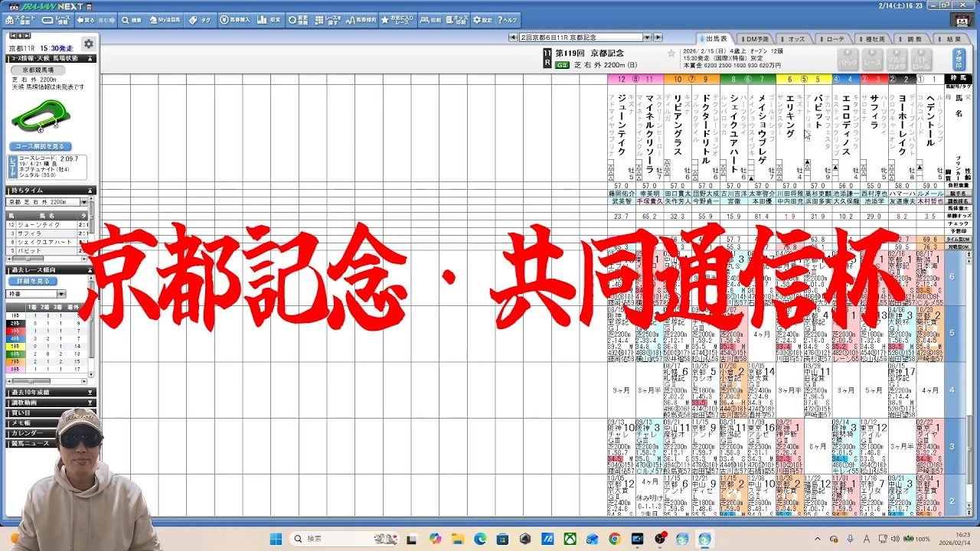Open the Windows Start button

(276, 539)
